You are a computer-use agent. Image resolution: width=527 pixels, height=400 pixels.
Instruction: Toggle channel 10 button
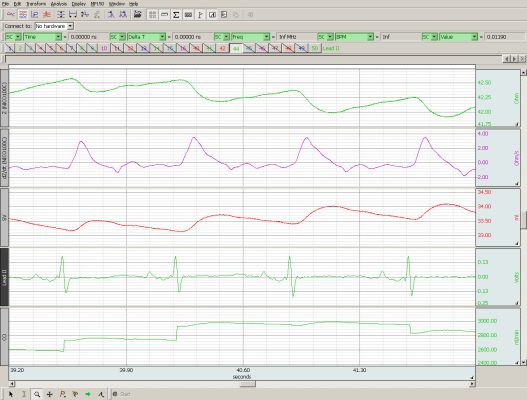(x=104, y=48)
